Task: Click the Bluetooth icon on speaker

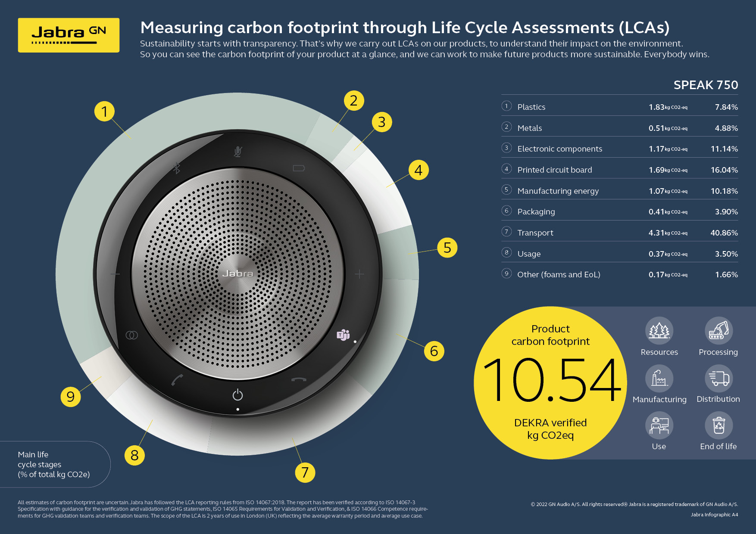Action: tap(176, 168)
